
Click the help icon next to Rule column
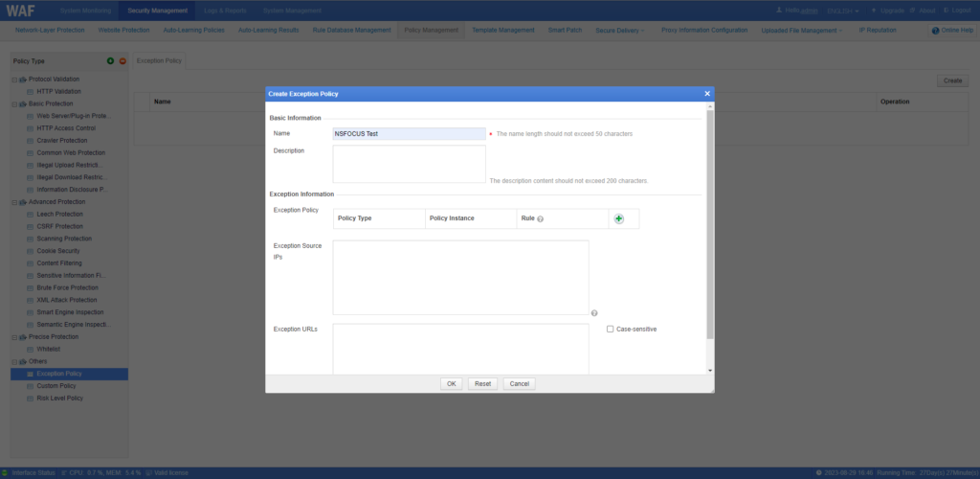click(541, 219)
